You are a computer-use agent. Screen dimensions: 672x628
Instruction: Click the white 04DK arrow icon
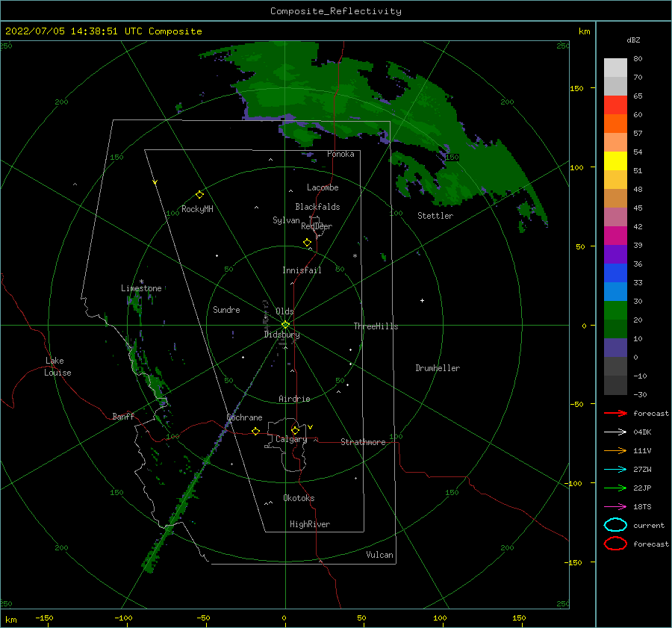pos(615,432)
